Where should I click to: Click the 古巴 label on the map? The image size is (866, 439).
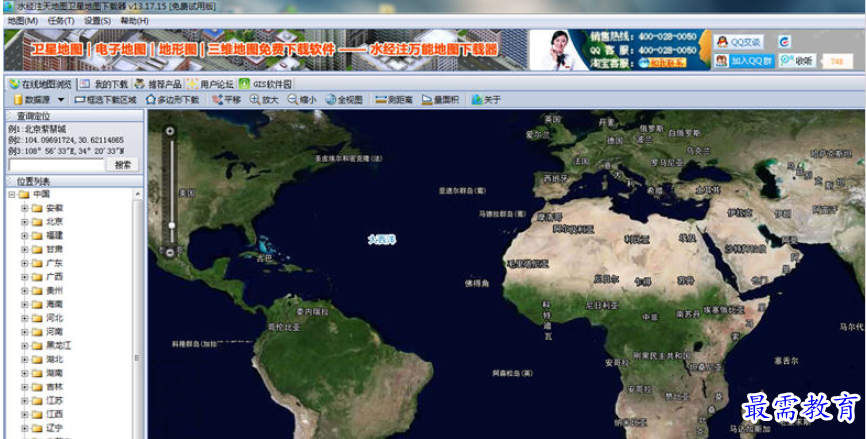pyautogui.click(x=265, y=258)
